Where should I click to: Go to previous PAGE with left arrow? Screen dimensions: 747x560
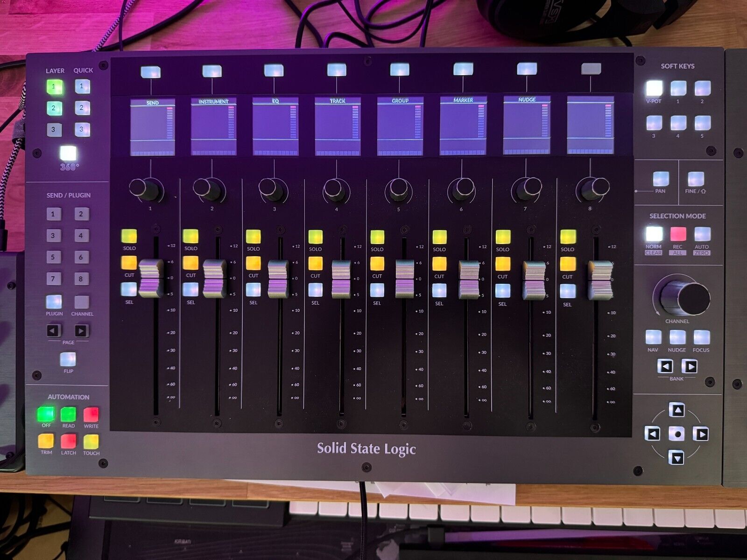tap(54, 331)
